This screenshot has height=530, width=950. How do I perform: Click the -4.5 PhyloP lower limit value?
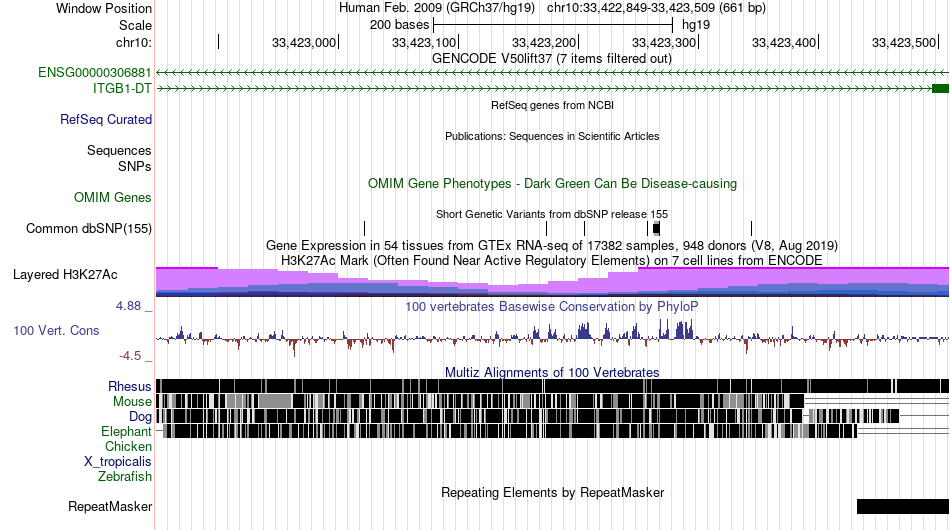coord(130,356)
